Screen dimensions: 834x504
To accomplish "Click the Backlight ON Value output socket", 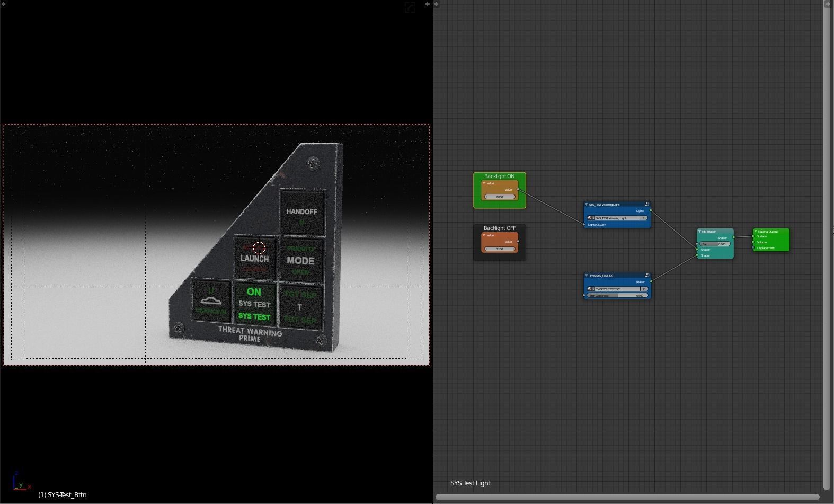I will click(518, 190).
